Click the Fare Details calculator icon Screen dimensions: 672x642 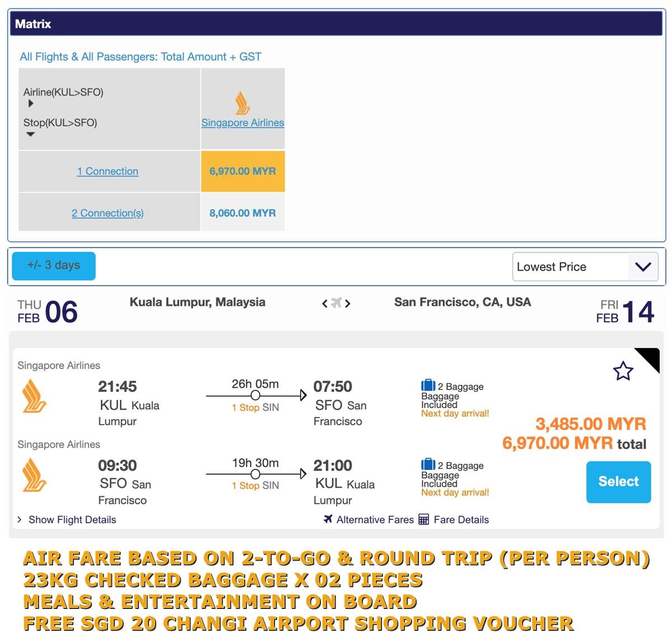[x=424, y=519]
